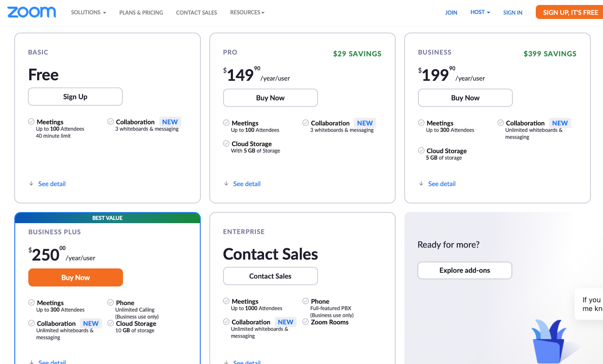The height and width of the screenshot is (364, 603).
Task: Click Collaboration check icon in Pro plan
Action: 306,123
